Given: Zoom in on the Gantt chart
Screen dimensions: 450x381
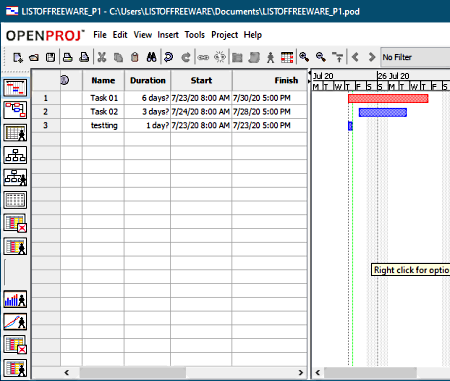Looking at the screenshot, I should coord(304,57).
